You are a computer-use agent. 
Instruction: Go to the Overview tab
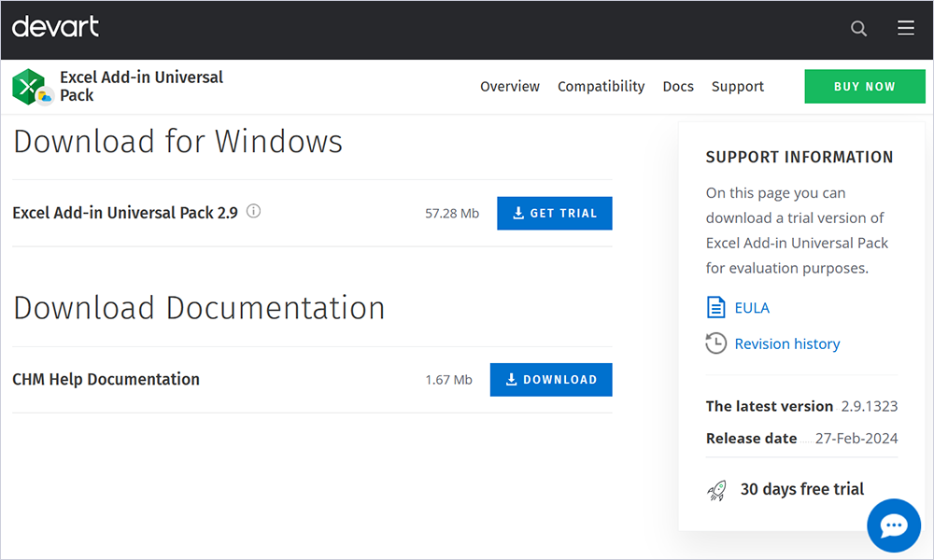pos(509,86)
